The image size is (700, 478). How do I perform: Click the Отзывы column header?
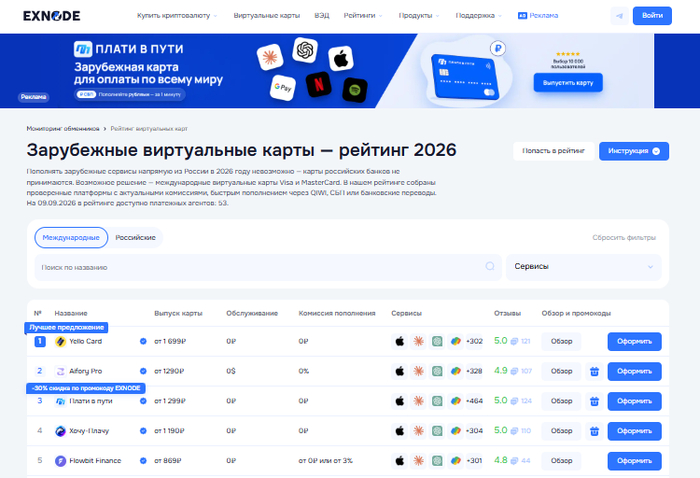point(507,313)
